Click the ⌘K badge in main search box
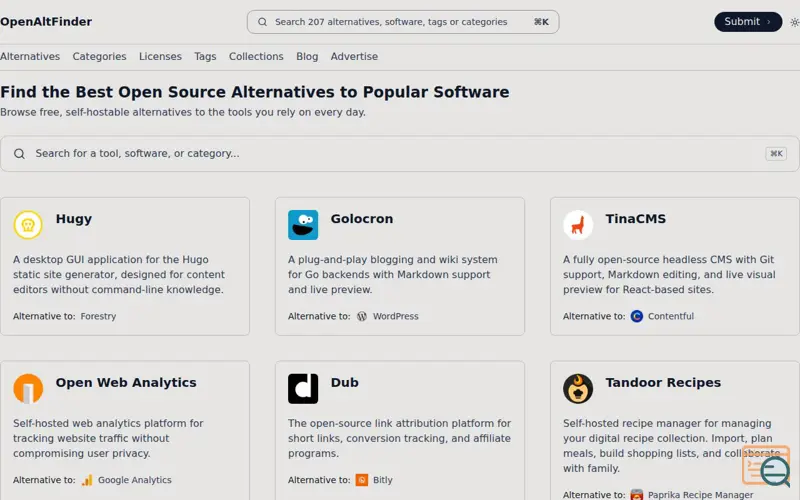The image size is (800, 500). click(776, 154)
